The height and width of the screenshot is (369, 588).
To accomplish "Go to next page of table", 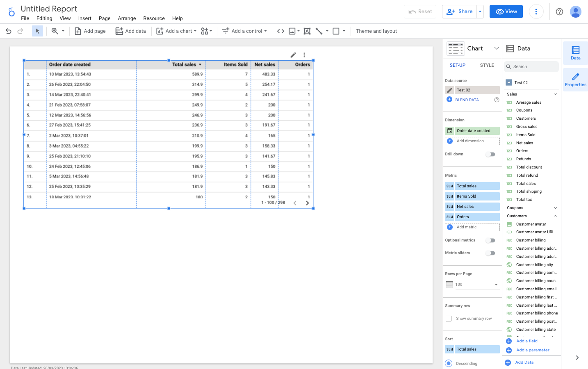I will pyautogui.click(x=307, y=203).
